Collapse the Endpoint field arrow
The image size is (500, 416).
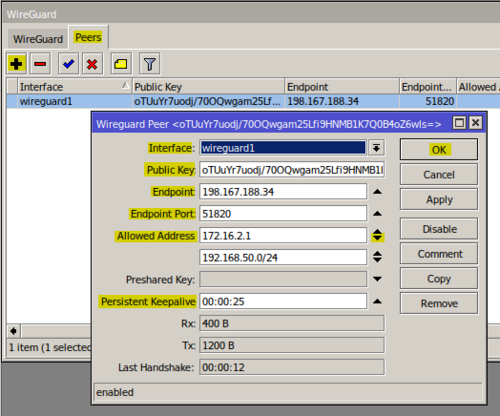point(377,192)
